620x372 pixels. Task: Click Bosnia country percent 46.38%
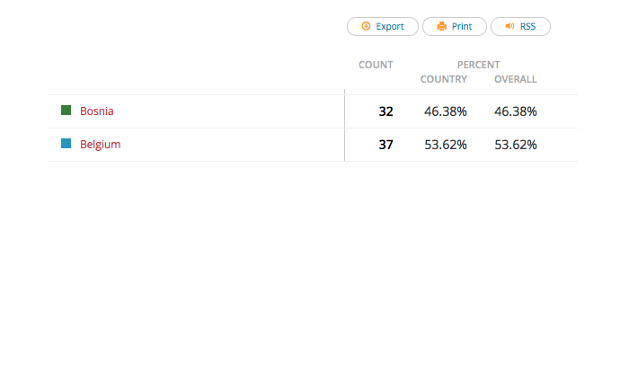tap(446, 111)
